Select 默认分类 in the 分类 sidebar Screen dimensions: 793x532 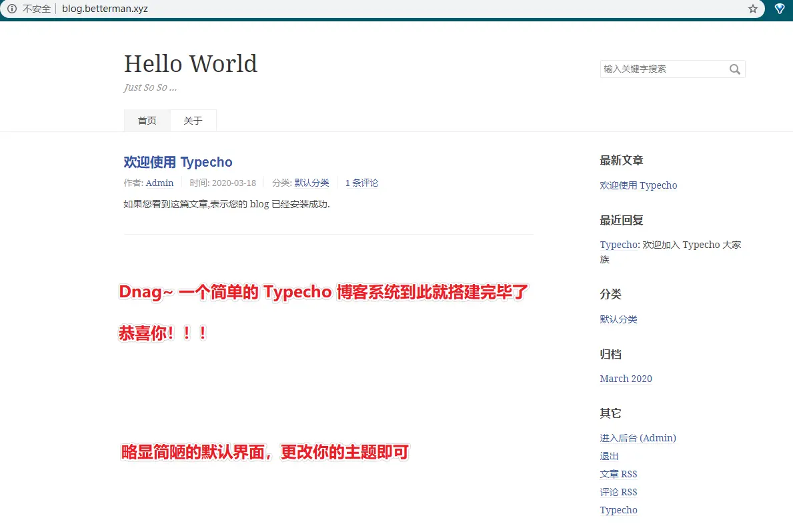coord(618,319)
